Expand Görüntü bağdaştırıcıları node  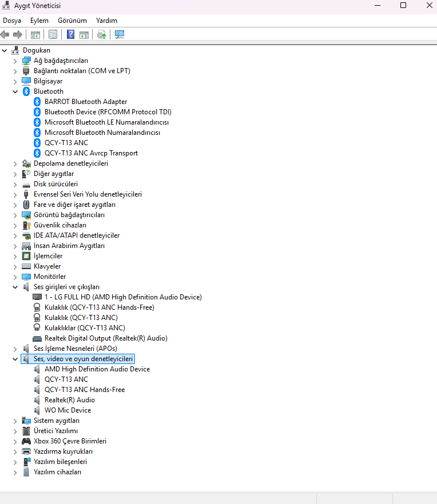click(15, 215)
